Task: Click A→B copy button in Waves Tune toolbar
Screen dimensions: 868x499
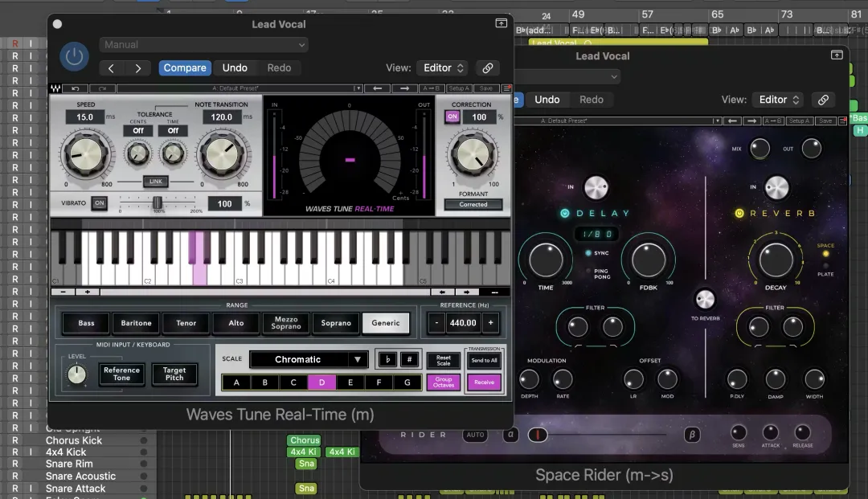Action: pyautogui.click(x=432, y=88)
